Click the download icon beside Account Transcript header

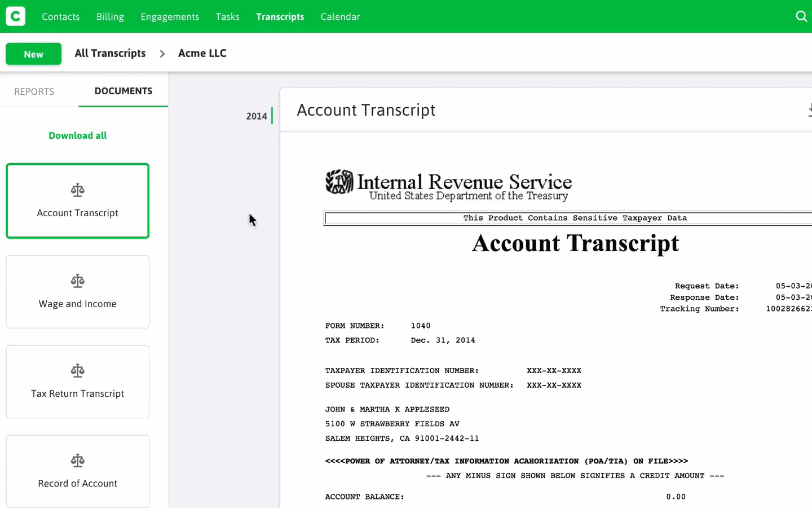(x=810, y=110)
